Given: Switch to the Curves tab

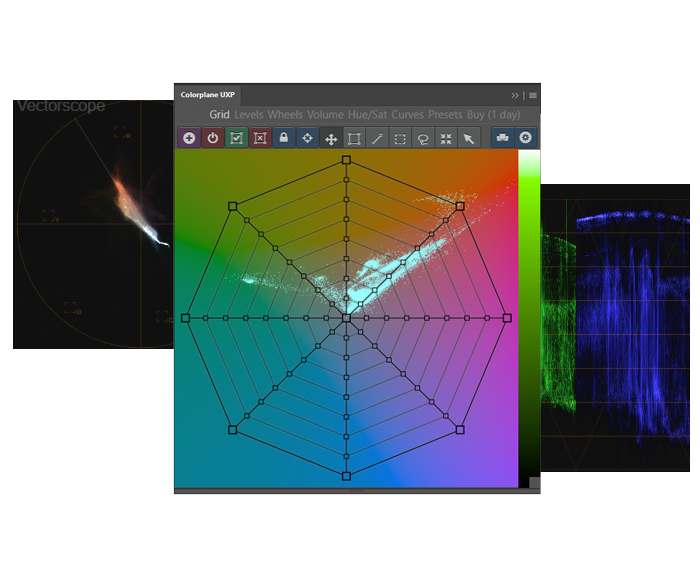Looking at the screenshot, I should pos(407,115).
